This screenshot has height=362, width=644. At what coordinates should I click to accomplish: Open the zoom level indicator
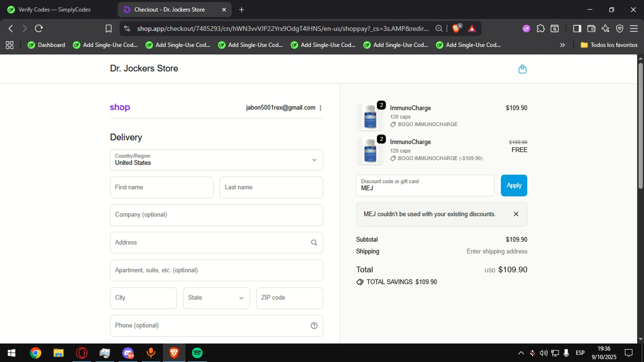click(439, 28)
